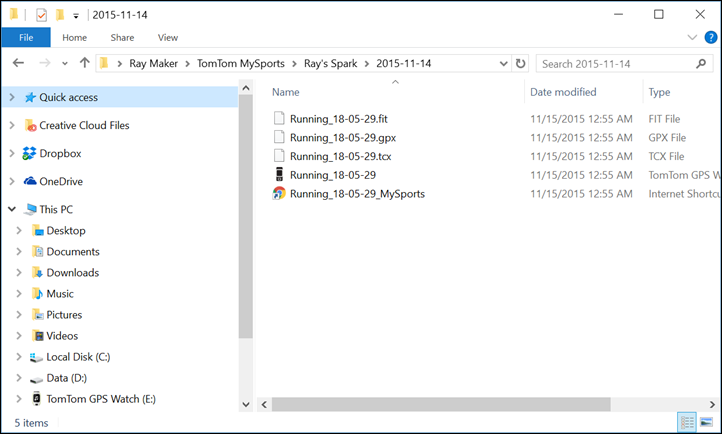Click the Pictures folder icon

point(37,315)
